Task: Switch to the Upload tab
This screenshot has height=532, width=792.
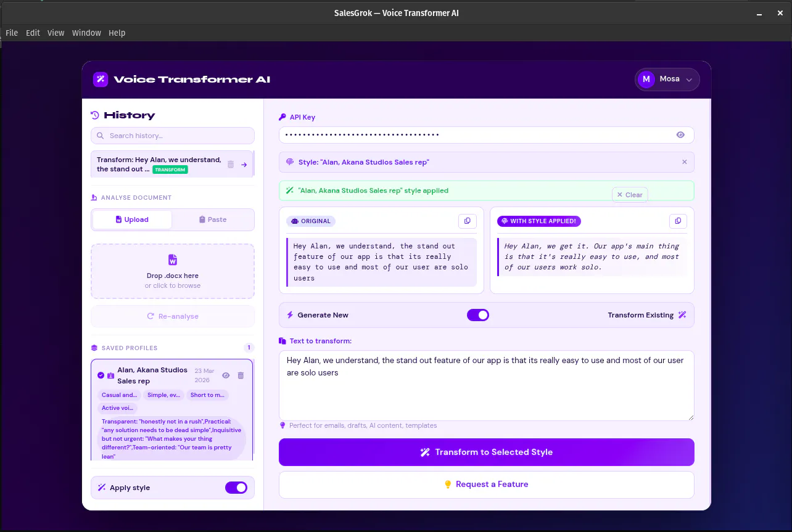Action: (132, 219)
